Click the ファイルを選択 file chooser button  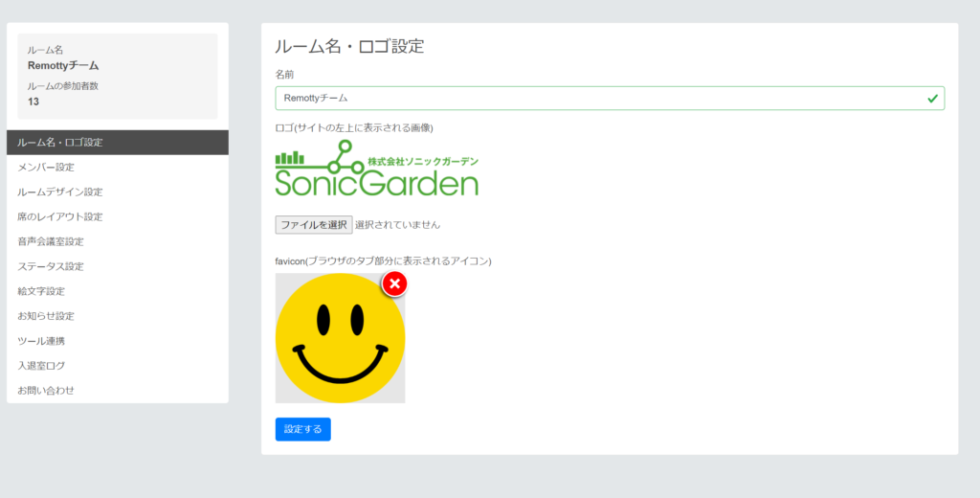coord(314,225)
